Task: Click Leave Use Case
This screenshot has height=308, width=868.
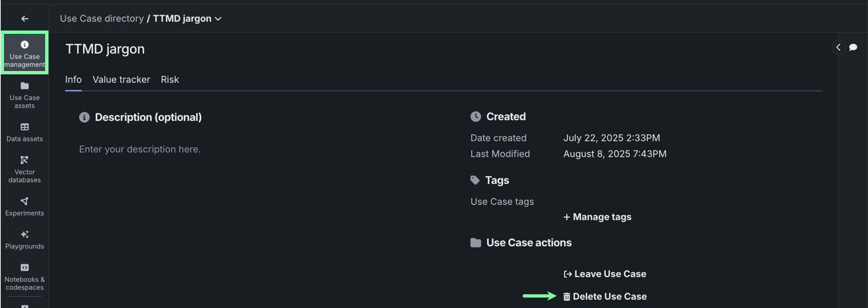Action: click(605, 274)
